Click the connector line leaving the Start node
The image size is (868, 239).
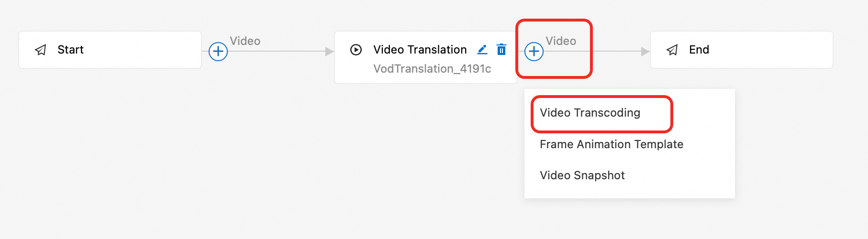point(278,51)
